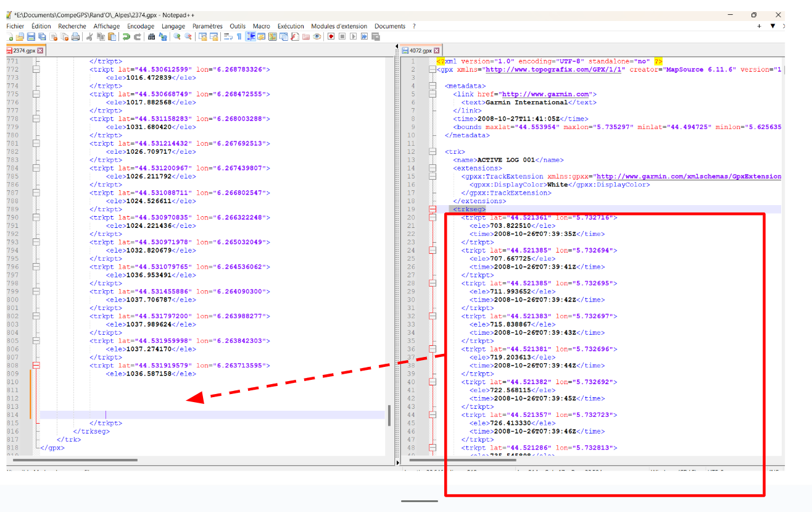Screen dimensions: 812x512
Task: Click the Close All toolbar icon
Action: [x=64, y=36]
